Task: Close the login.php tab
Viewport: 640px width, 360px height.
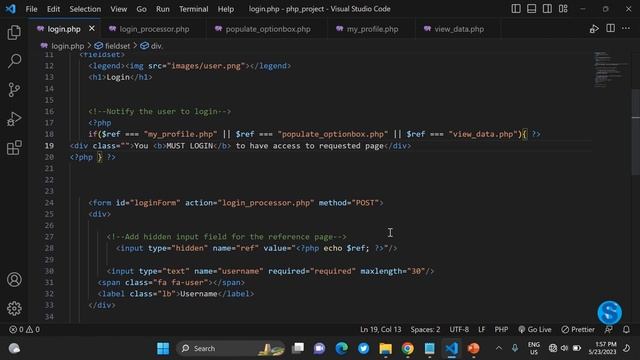Action: pyautogui.click(x=92, y=29)
